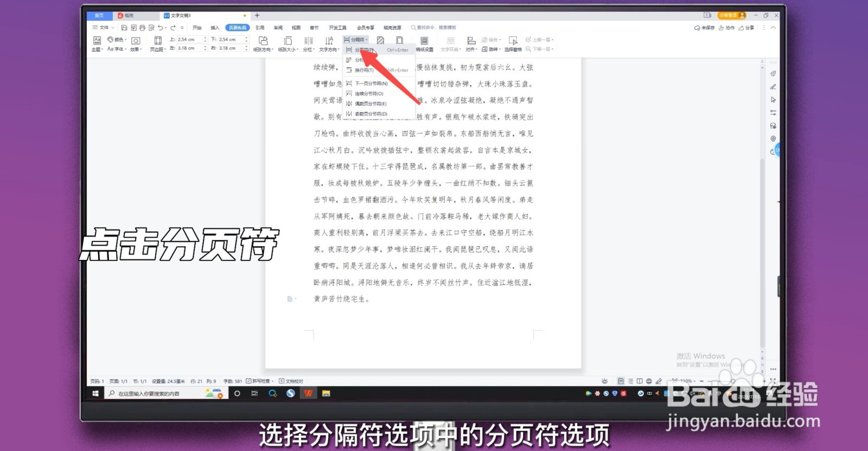Viewport: 868px width, 451px height.
Task: Open new tab with plus button
Action: click(257, 16)
